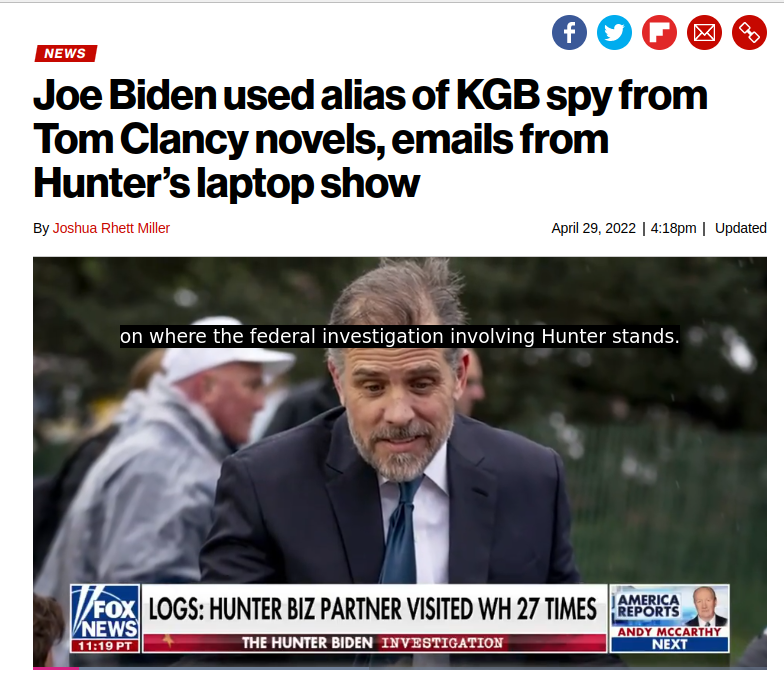This screenshot has width=784, height=685.
Task: Play the Hunter Biden video
Action: coord(400,462)
